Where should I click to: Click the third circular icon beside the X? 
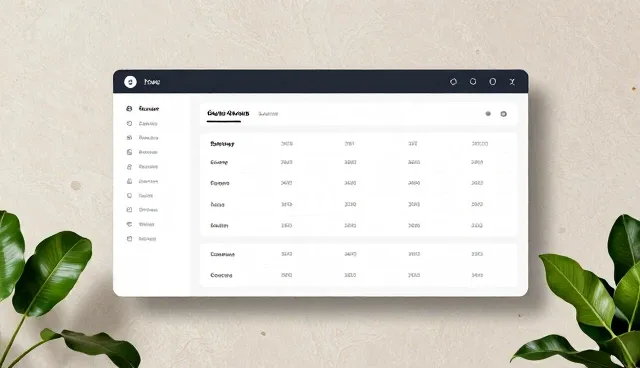point(493,82)
